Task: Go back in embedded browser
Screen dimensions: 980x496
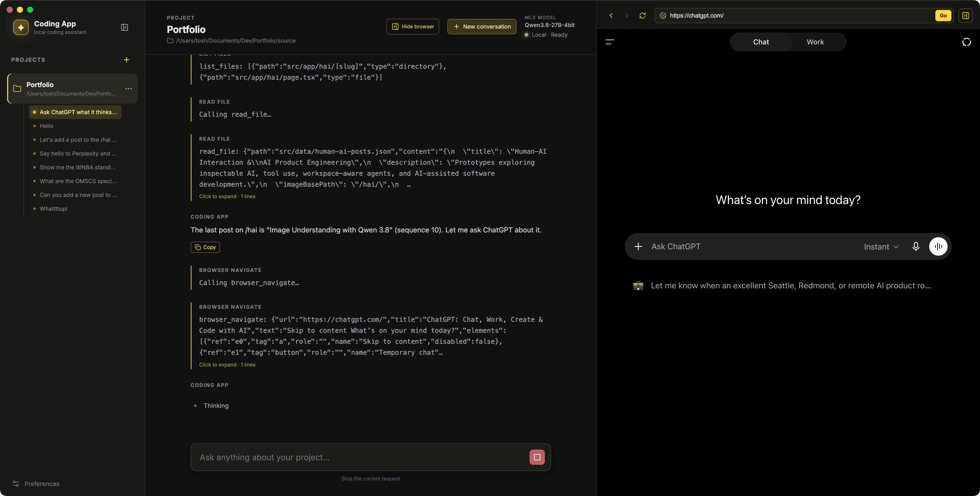Action: coord(611,16)
